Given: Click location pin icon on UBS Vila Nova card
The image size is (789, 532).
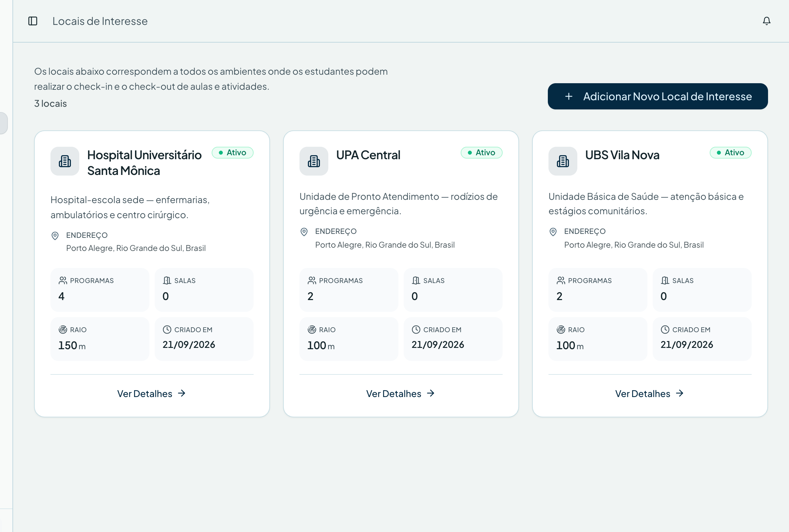Looking at the screenshot, I should tap(553, 232).
